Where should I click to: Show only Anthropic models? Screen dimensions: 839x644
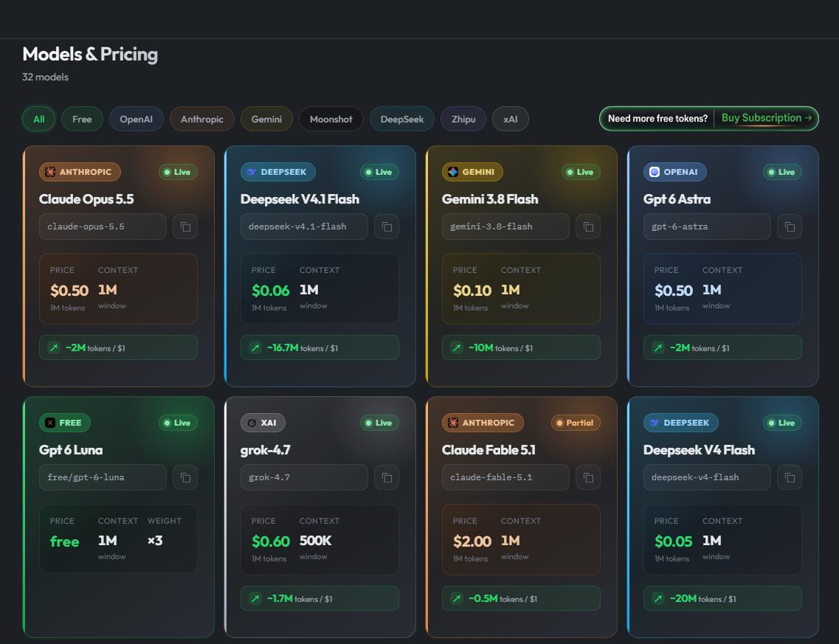201,119
